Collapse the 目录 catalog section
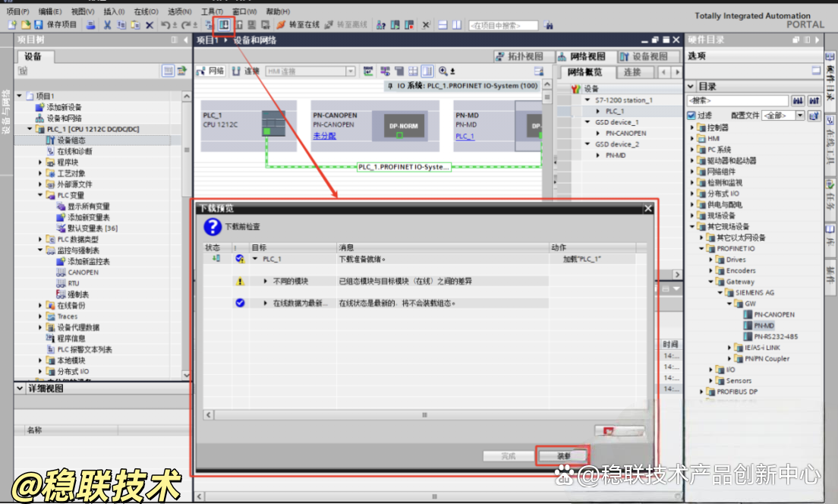 691,86
